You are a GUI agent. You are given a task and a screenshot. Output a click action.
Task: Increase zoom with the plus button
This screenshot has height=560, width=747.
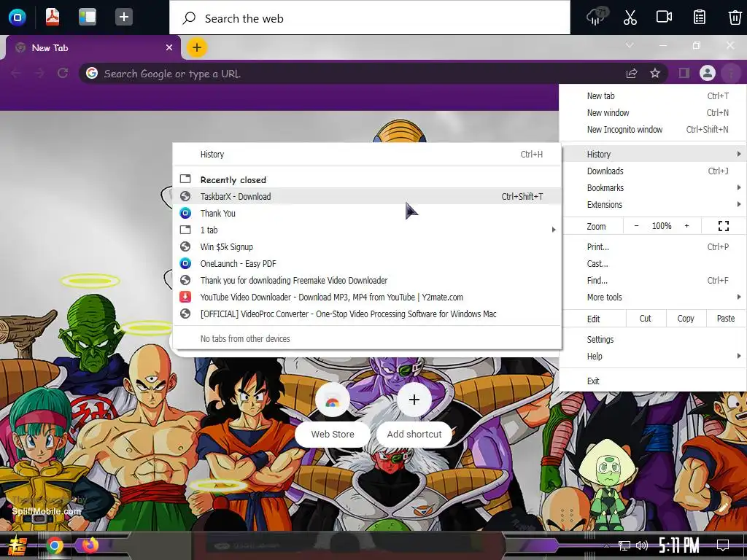[x=686, y=226]
